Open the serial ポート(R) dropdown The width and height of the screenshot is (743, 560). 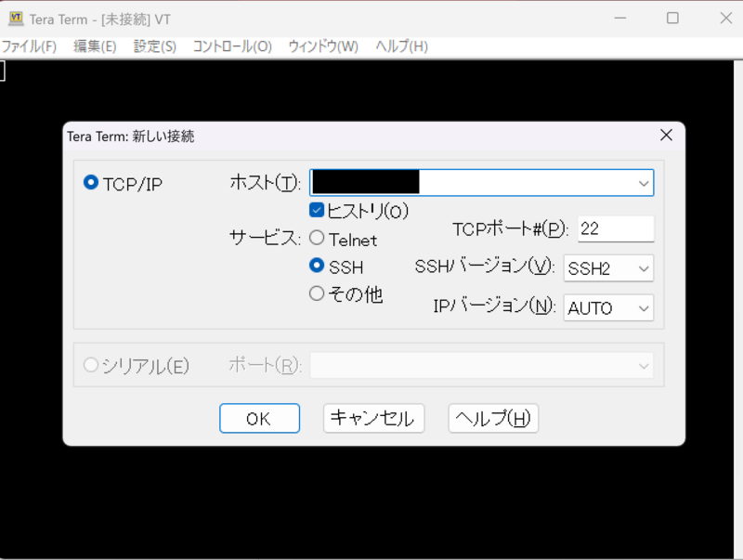(482, 365)
